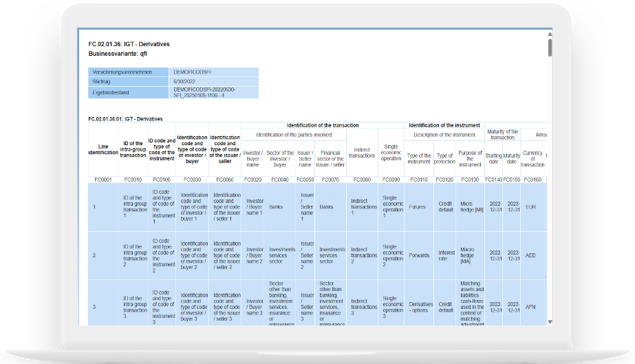Click 'Interest rate' protection cell in row 2
Image resolution: width=635 pixels, height=364 pixels.
click(x=445, y=255)
